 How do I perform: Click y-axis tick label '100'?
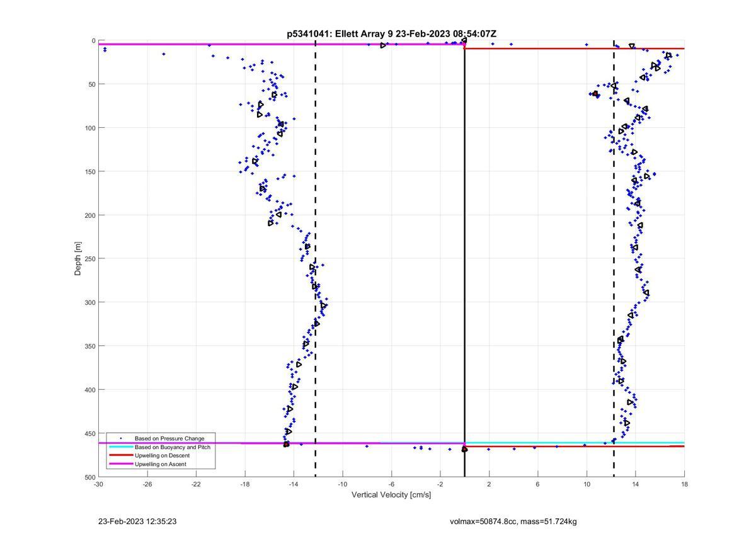click(x=90, y=128)
